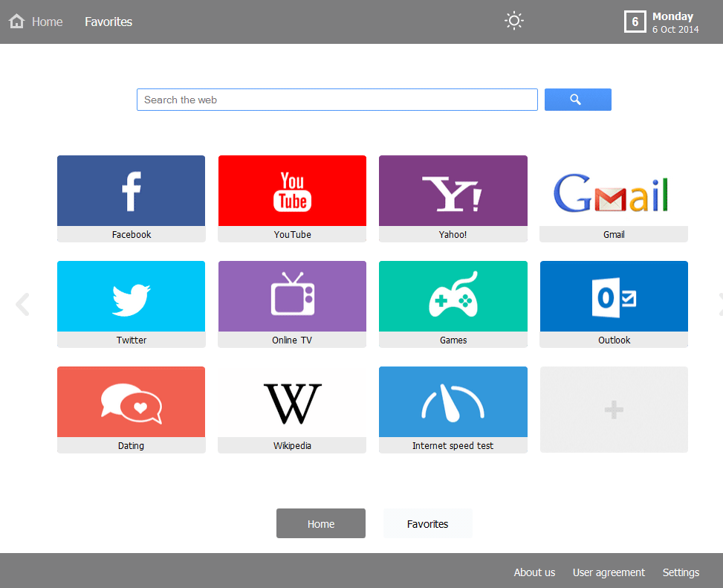Screen dimensions: 723x588
Task: Launch the Yahoo! shortcut
Action: [x=453, y=198]
